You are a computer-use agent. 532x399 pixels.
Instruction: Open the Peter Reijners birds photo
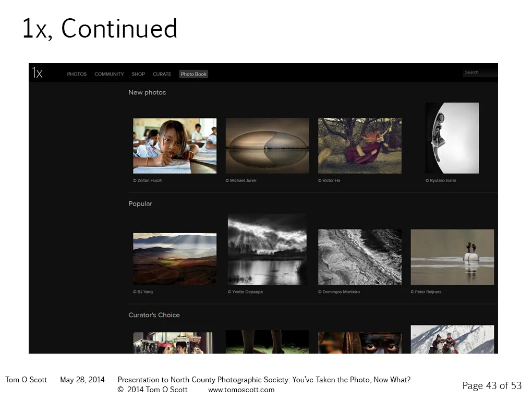point(452,257)
